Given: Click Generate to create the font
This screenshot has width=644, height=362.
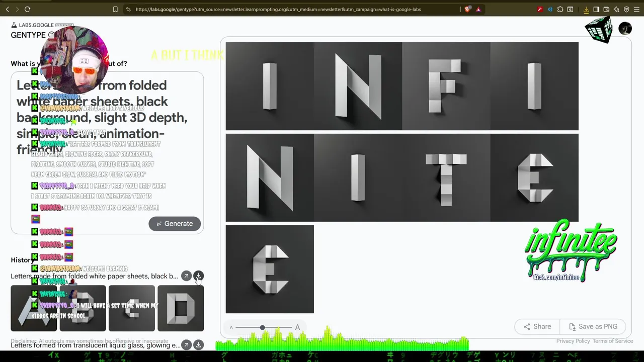Looking at the screenshot, I should (175, 224).
